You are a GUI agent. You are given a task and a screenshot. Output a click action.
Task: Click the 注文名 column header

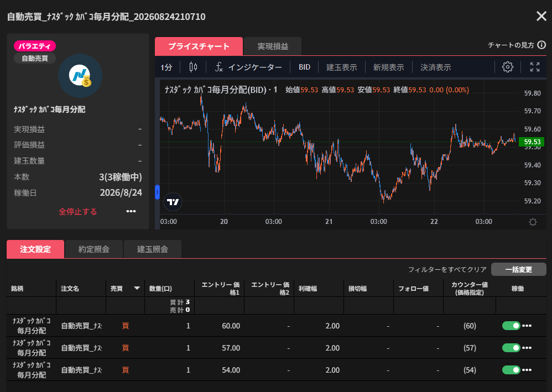coord(70,289)
